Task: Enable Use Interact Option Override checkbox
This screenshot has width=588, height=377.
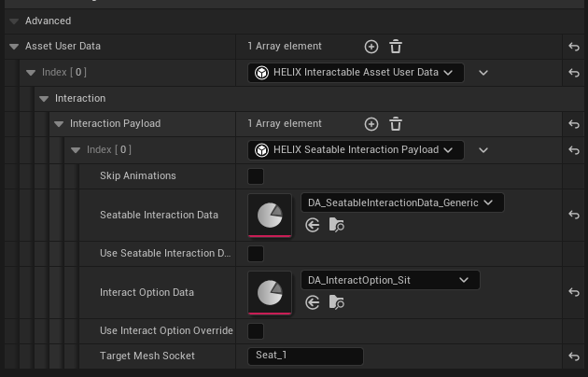Action: [x=256, y=331]
